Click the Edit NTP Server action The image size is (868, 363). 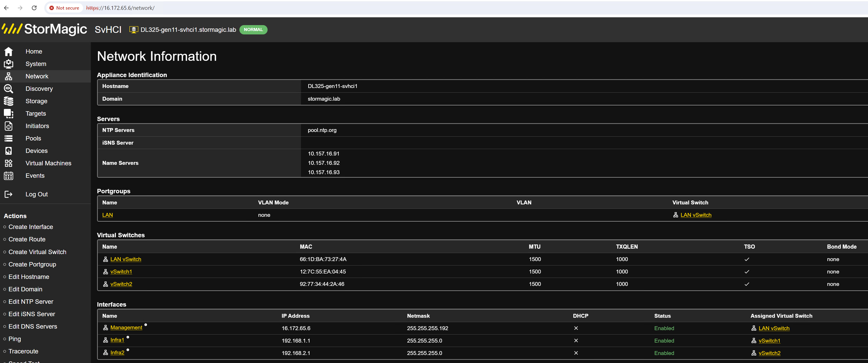(x=31, y=302)
